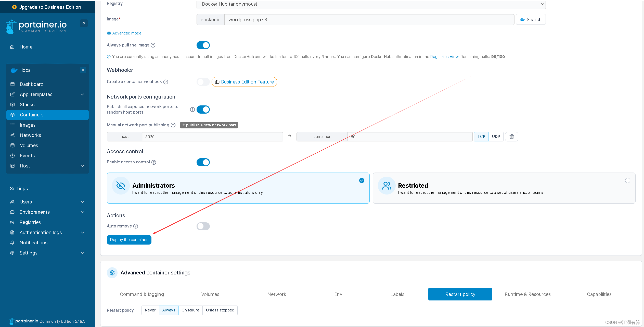Toggle the Enable access control switch
644x327 pixels.
[203, 162]
